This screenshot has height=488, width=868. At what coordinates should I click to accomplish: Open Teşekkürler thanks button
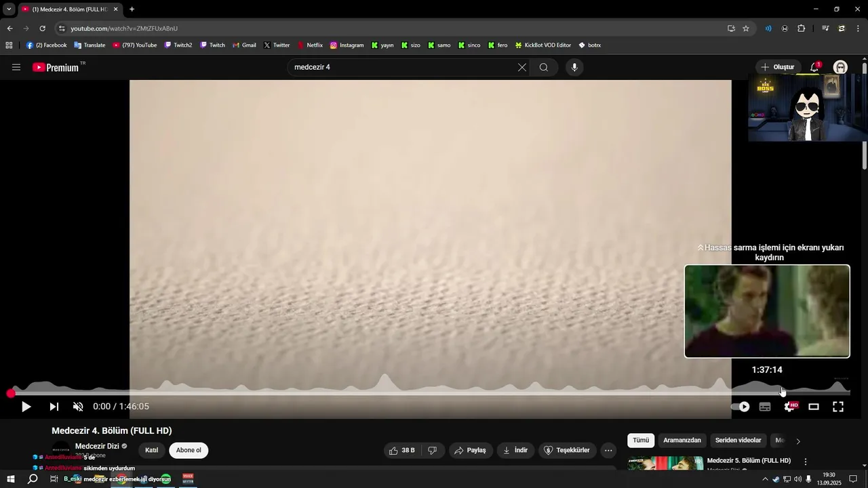pos(567,450)
